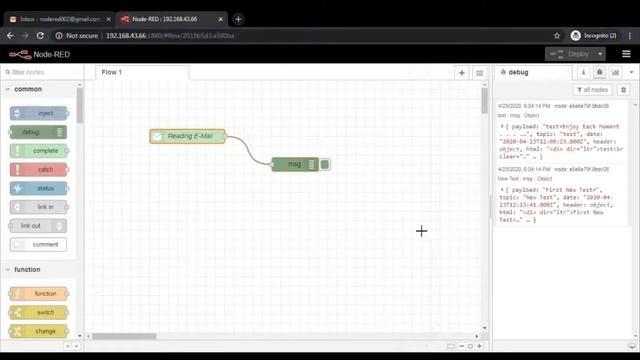Screen dimensions: 640x360
Task: Select the switch node in palette
Action: (x=39, y=312)
